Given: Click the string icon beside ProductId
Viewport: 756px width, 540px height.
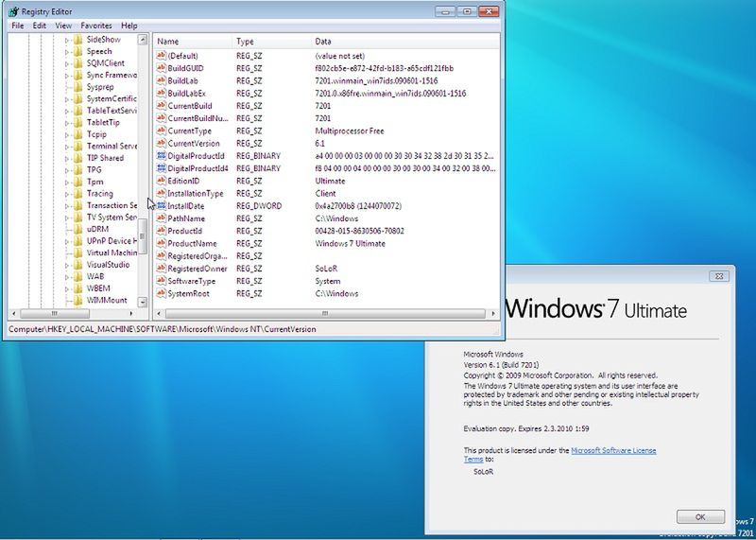Looking at the screenshot, I should tap(161, 231).
